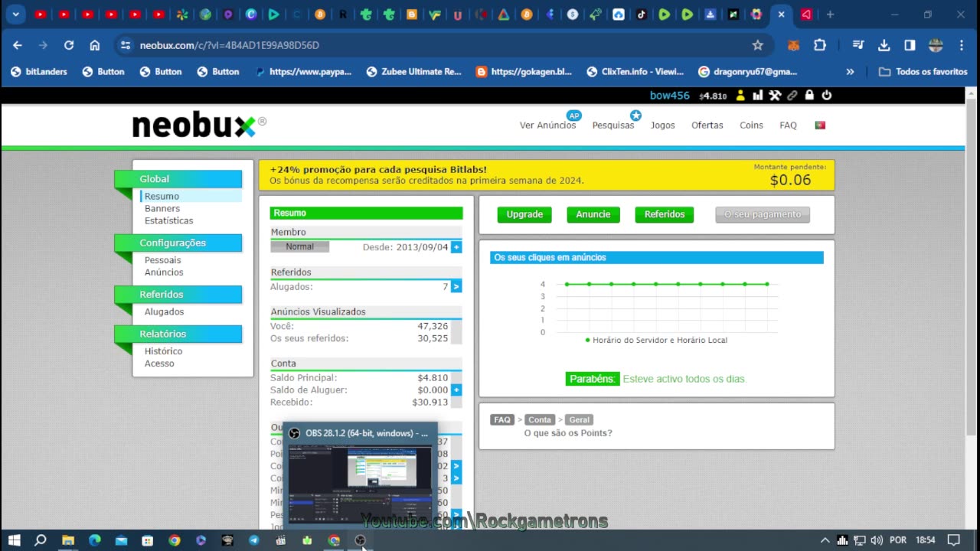This screenshot has height=551, width=980.
Task: Expand the Membro details plus button
Action: [456, 247]
